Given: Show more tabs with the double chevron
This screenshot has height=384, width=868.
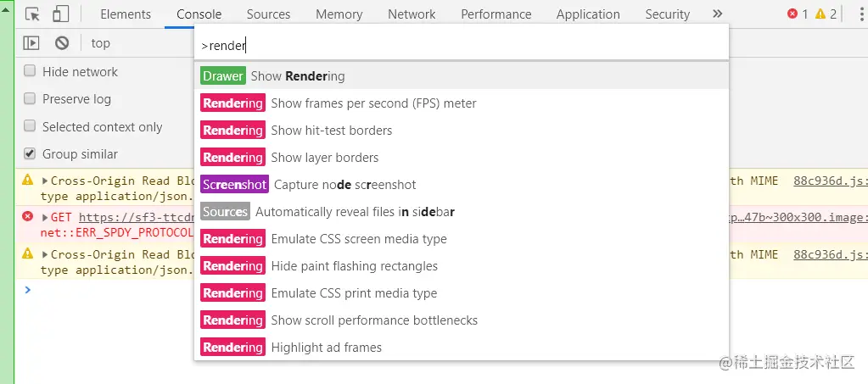Looking at the screenshot, I should coord(718,14).
